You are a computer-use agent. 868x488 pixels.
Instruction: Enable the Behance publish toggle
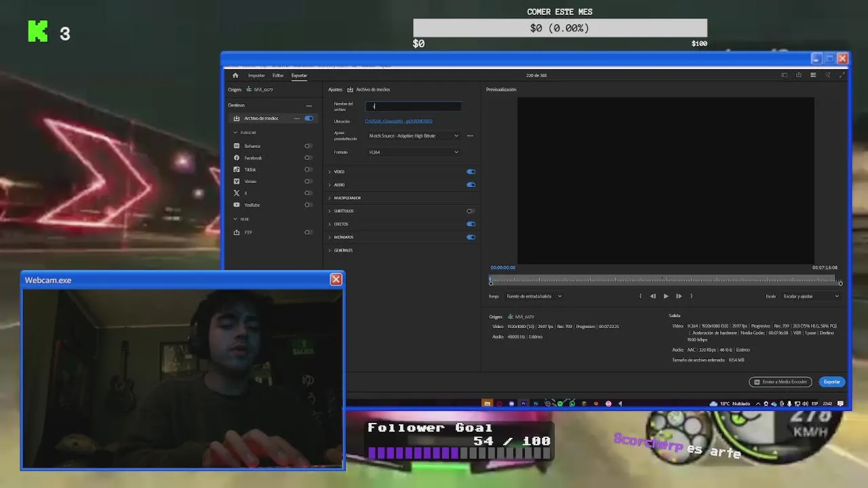(x=308, y=146)
